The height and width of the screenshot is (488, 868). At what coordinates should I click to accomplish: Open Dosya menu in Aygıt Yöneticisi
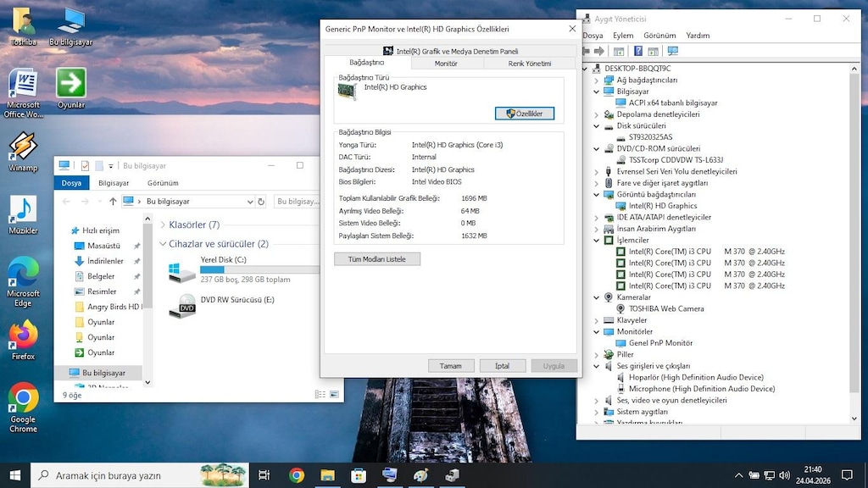pos(593,36)
